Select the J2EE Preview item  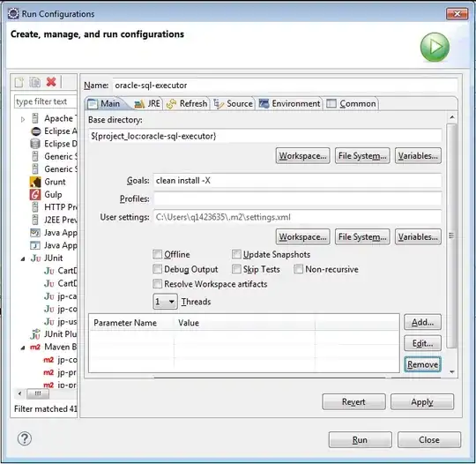(54, 220)
